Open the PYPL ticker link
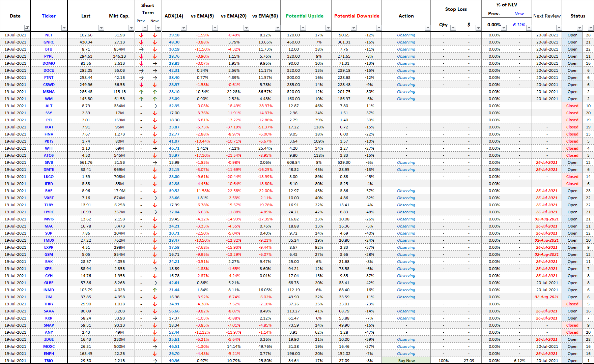 49,56
